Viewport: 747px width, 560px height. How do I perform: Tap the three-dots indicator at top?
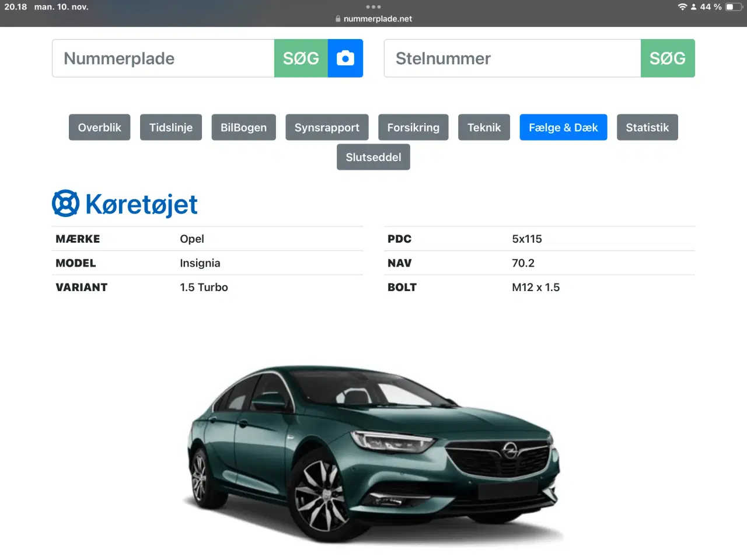point(373,7)
